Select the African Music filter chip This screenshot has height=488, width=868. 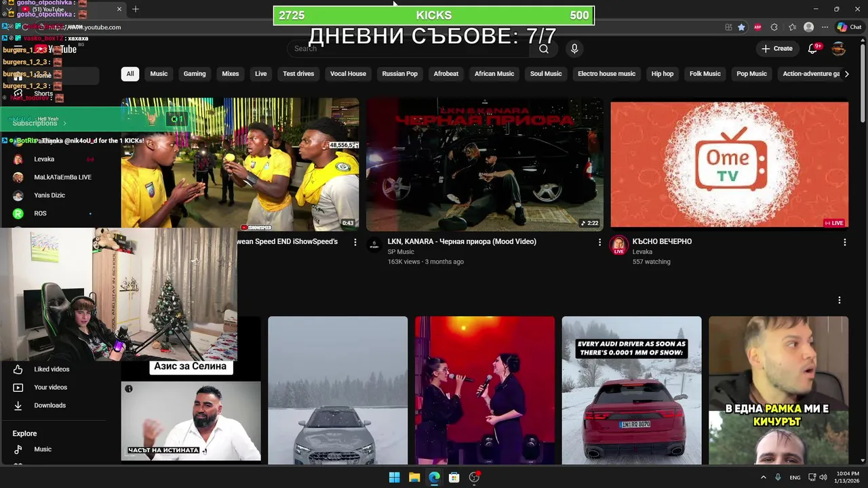[494, 74]
